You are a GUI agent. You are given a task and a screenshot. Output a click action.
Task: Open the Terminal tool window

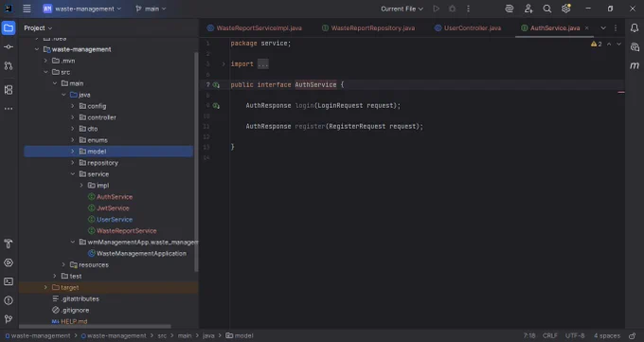9,281
